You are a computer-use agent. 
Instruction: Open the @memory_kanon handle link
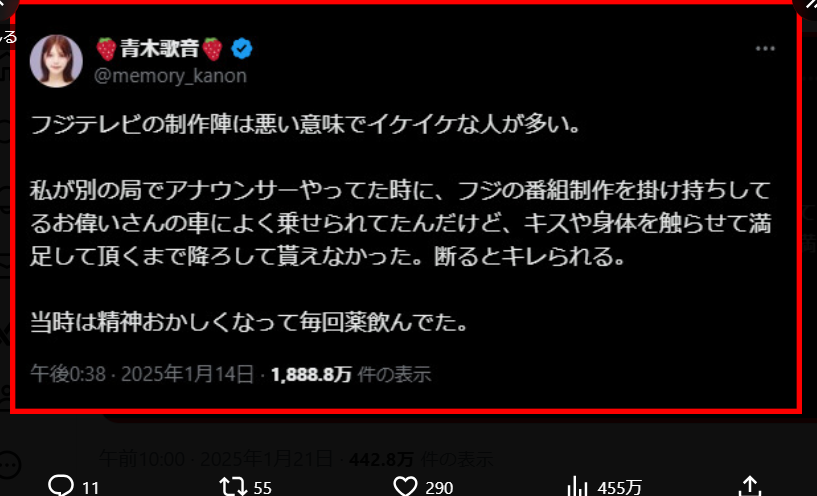click(x=170, y=76)
